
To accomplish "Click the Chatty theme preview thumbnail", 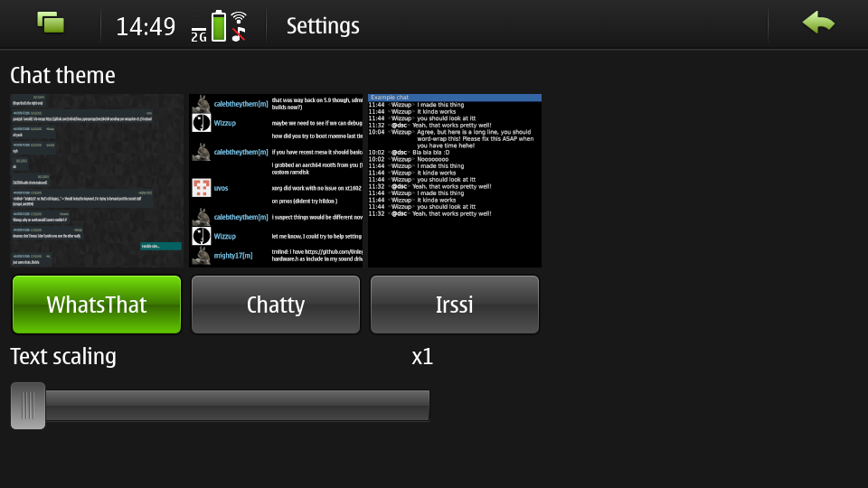I will pos(276,181).
